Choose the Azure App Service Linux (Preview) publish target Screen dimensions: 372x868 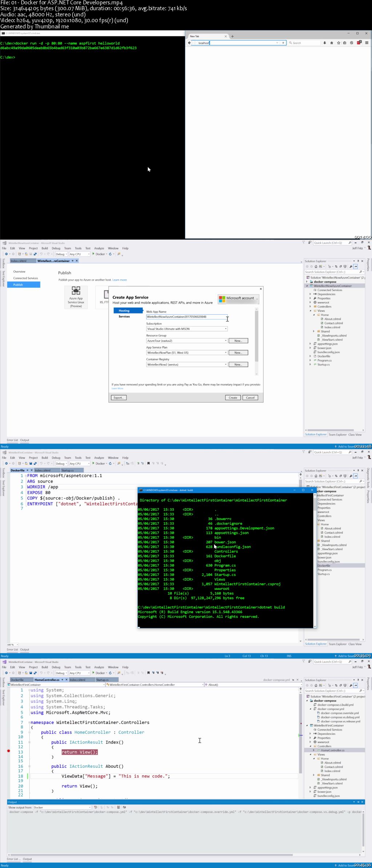coord(76,297)
